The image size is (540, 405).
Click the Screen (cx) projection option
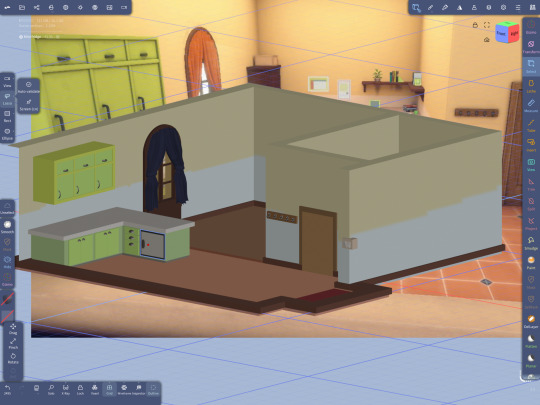coord(29,104)
